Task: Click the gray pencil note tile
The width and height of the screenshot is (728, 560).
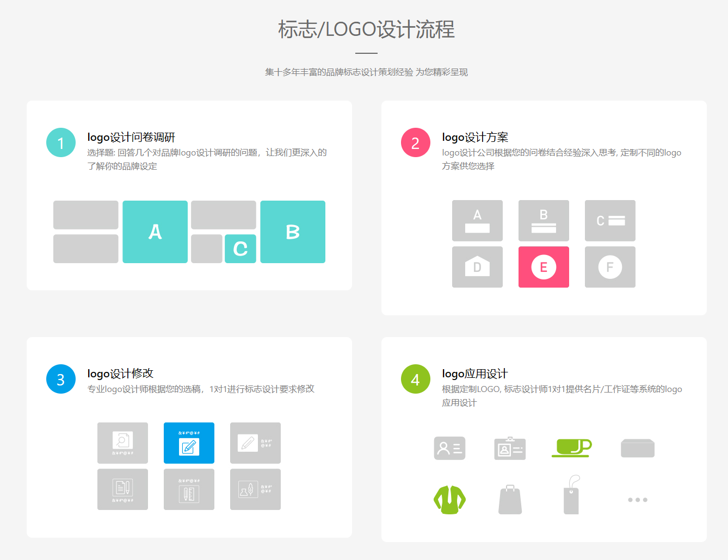Action: point(255,443)
